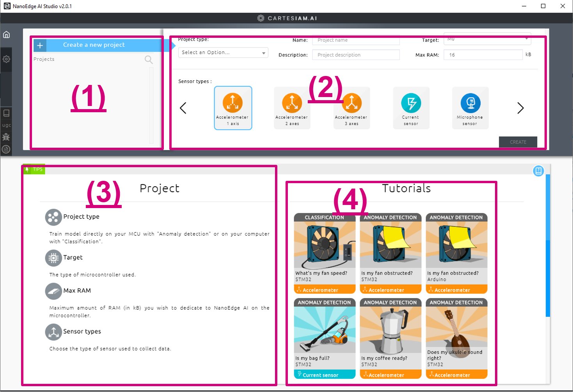
Task: Click the CARTESIAM.AI logo in the header
Action: pos(287,18)
